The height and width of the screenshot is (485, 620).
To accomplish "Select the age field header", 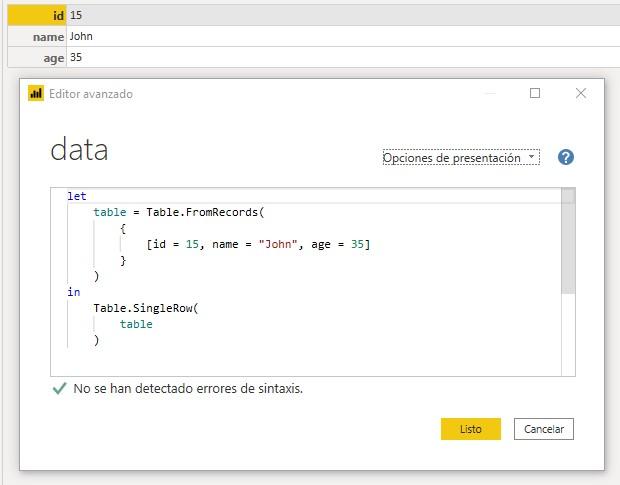I will pos(37,58).
